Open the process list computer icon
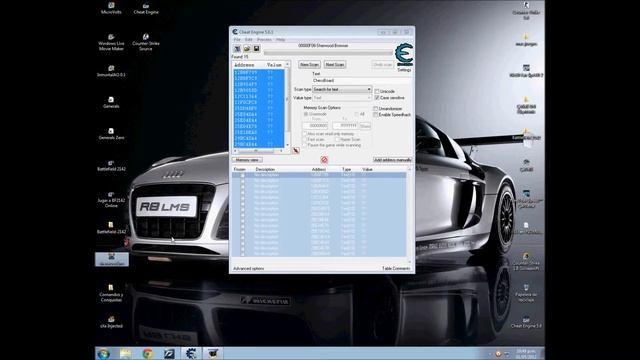 (237, 49)
